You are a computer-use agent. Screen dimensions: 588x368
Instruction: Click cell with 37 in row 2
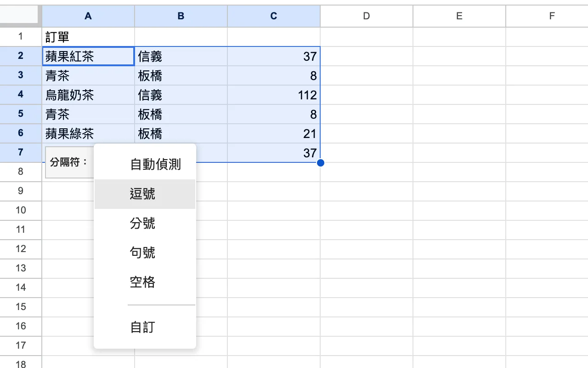tap(274, 56)
